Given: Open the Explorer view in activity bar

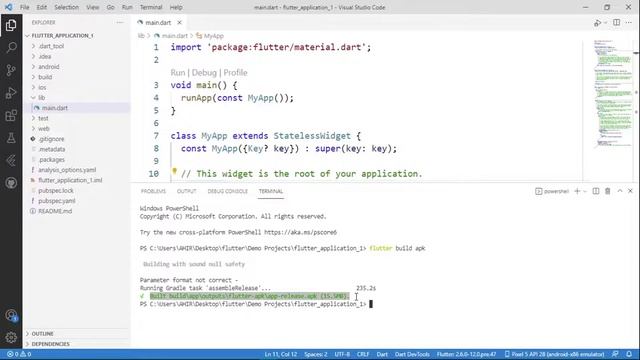Looking at the screenshot, I should 11,25.
